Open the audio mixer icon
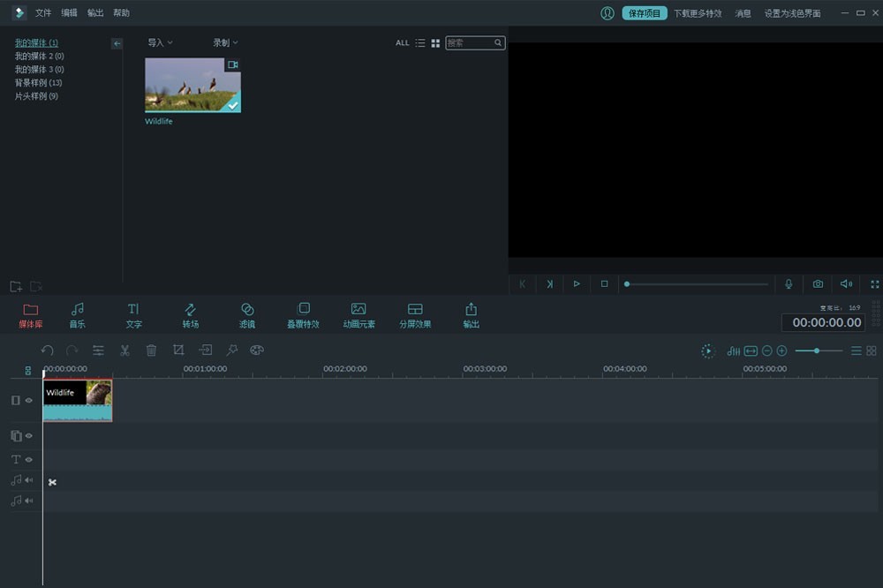 (x=733, y=351)
